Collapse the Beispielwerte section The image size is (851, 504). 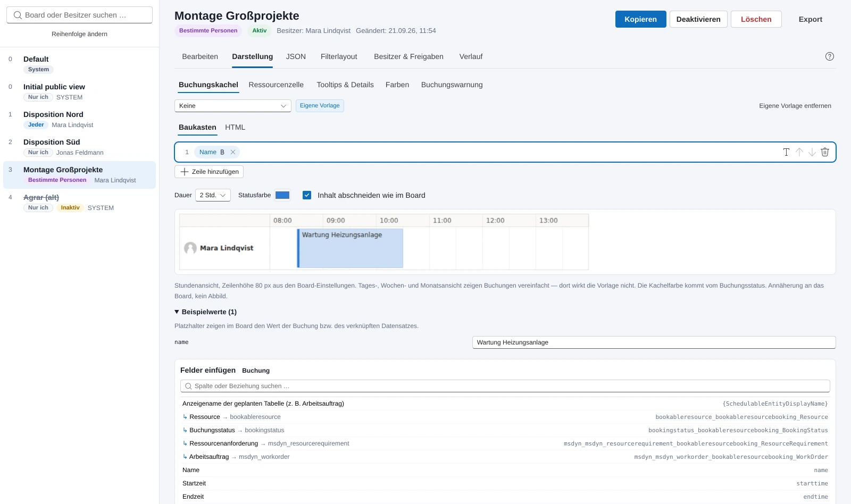point(205,312)
